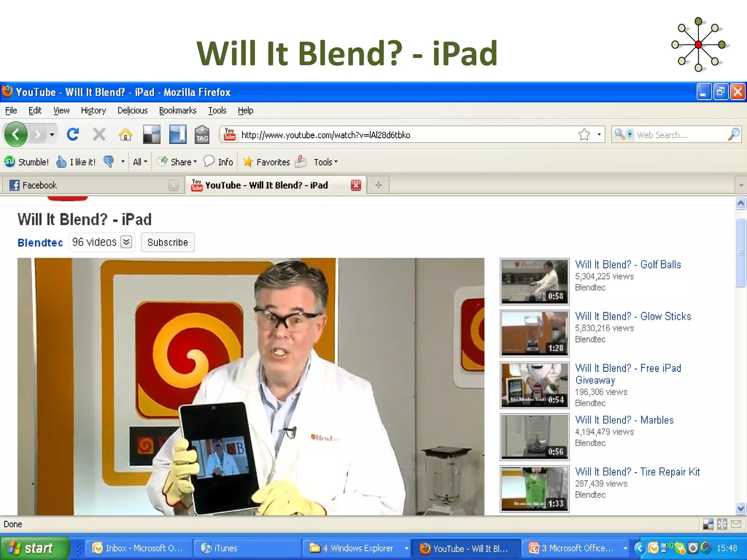
Task: Click the status bar snowflake icon
Action: (x=722, y=524)
